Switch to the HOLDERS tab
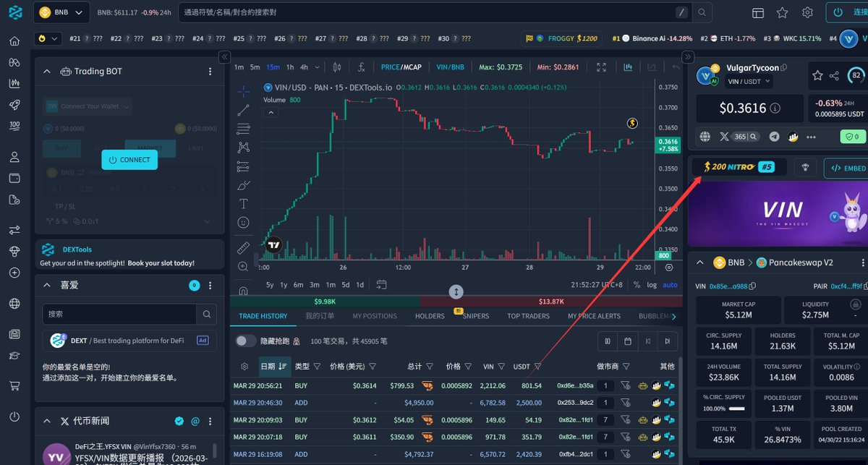 tap(430, 316)
